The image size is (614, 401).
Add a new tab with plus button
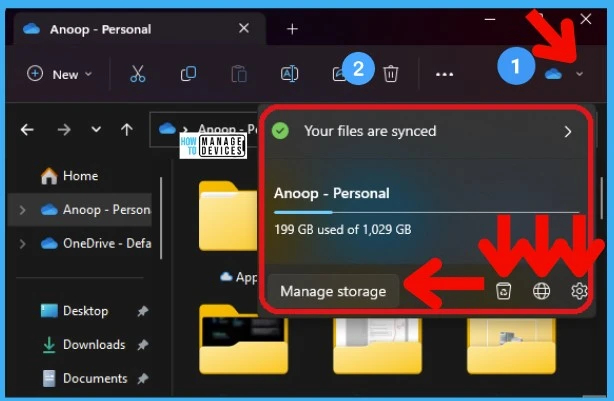pyautogui.click(x=292, y=29)
